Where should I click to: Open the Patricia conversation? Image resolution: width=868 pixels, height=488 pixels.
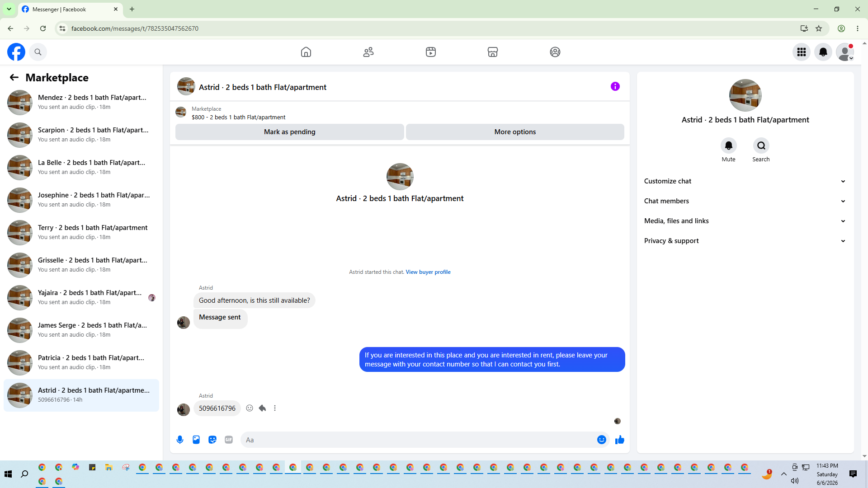tap(81, 363)
